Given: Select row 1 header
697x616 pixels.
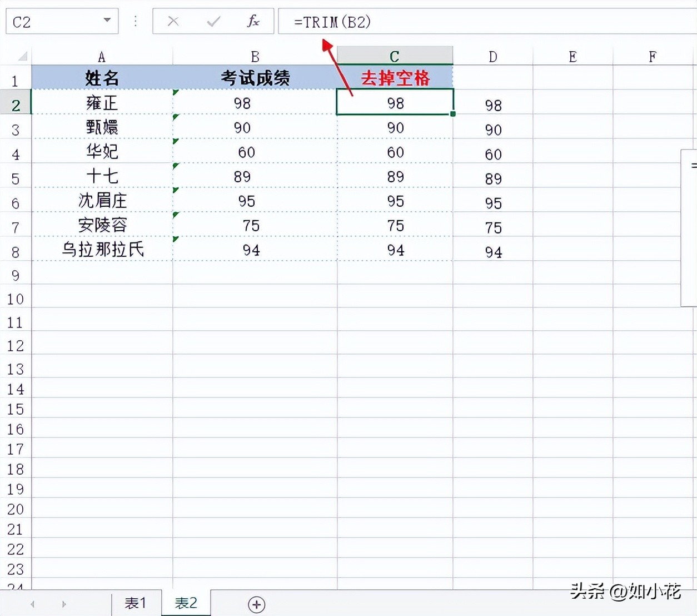Looking at the screenshot, I should [16, 78].
